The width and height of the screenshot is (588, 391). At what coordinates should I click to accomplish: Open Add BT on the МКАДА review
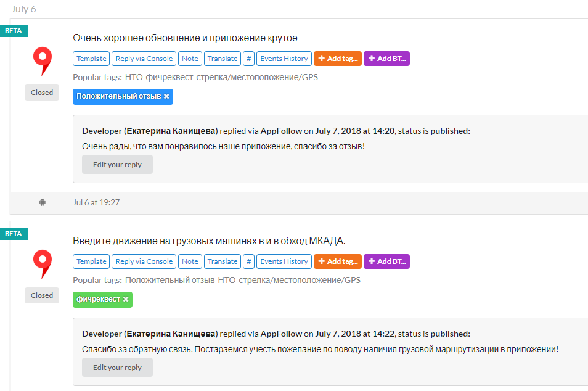tap(386, 261)
